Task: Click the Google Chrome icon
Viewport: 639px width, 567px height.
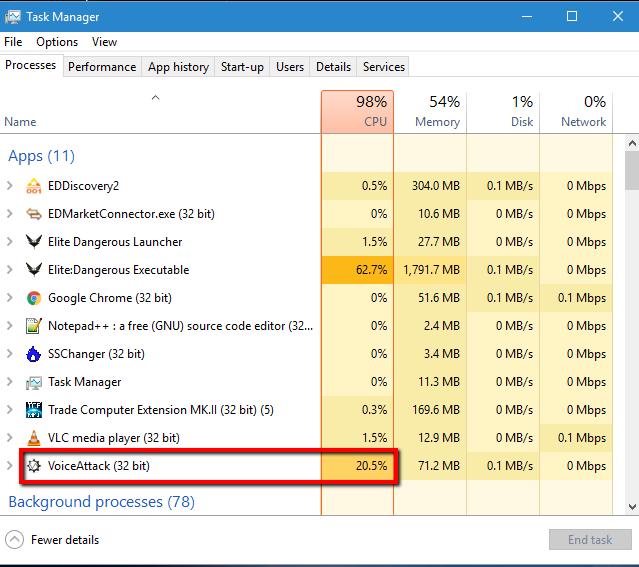Action: point(34,298)
